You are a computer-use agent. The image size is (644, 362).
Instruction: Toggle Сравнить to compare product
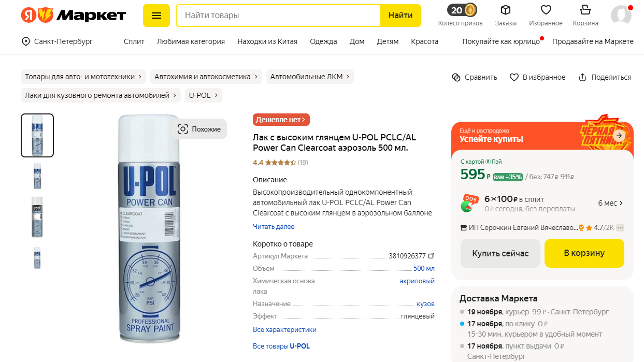point(474,77)
